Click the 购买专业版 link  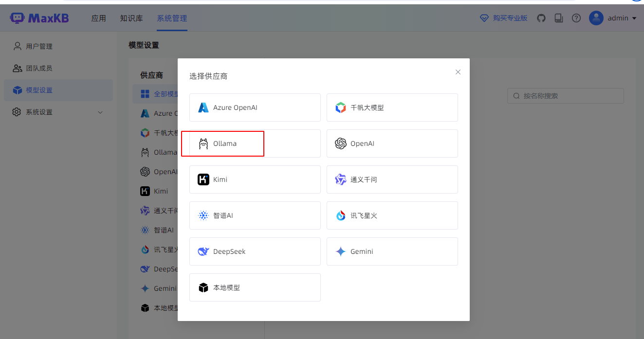click(x=504, y=18)
